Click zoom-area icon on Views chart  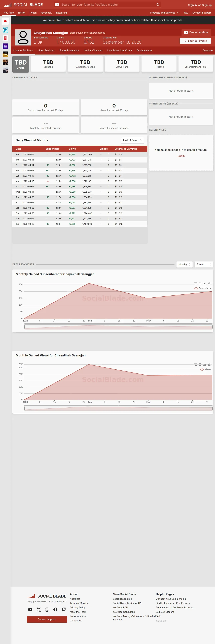pyautogui.click(x=196, y=364)
